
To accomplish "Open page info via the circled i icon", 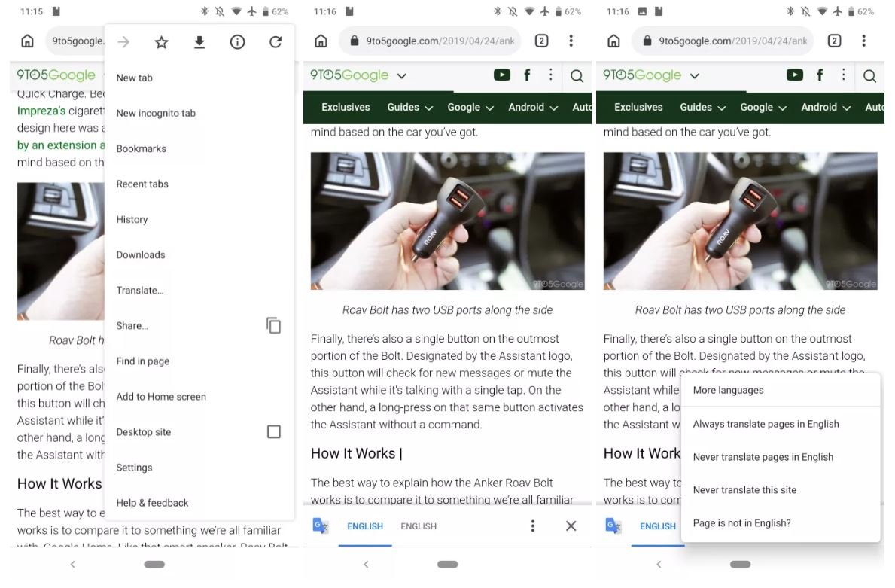I will click(237, 43).
